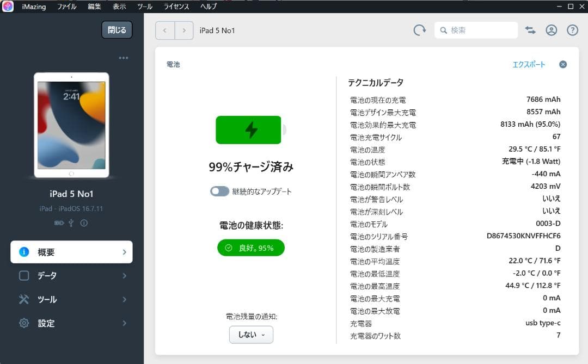The height and width of the screenshot is (364, 588).
Task: Open the transfer/sync icon in the toolbar
Action: [530, 30]
